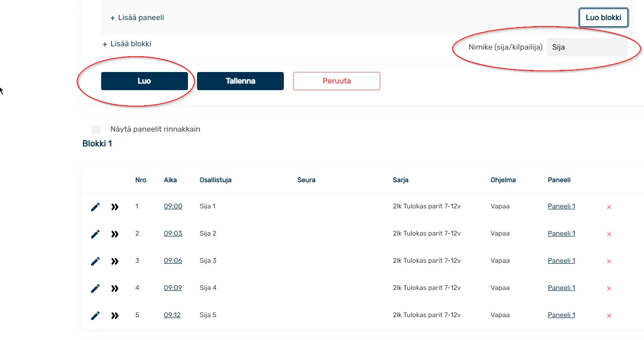
Task: Delete the Sija 5 row
Action: click(x=609, y=316)
